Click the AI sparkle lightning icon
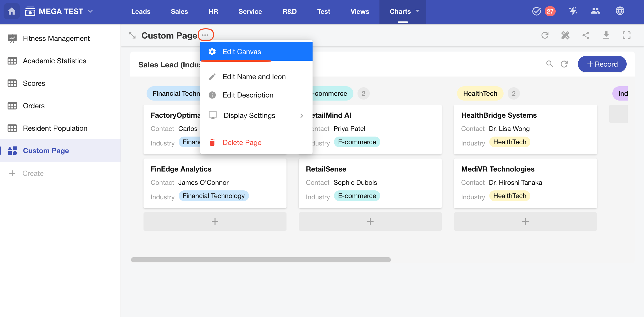 (x=573, y=11)
